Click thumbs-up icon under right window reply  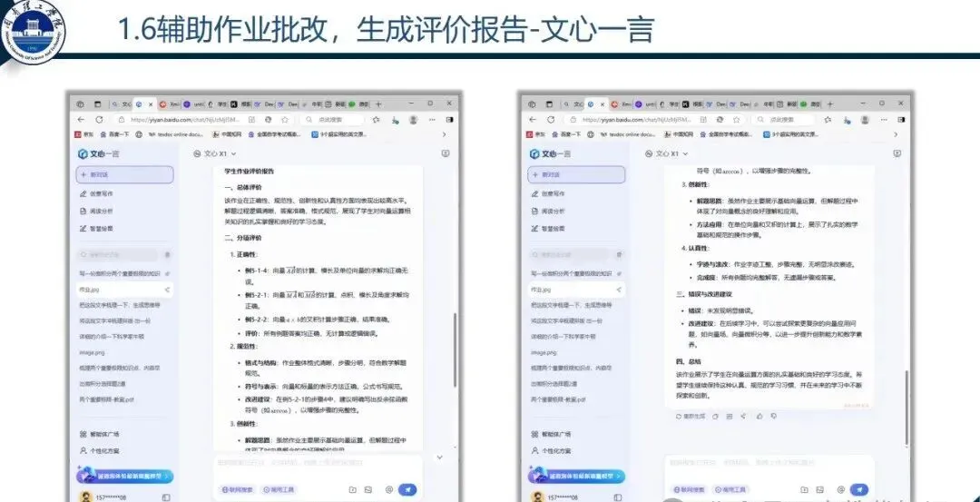tap(759, 416)
